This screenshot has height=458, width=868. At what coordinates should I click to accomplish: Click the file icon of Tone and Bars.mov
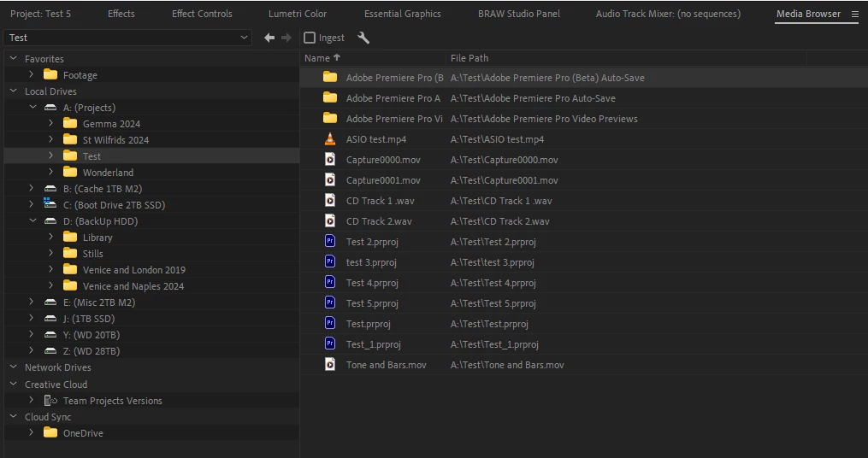pos(330,365)
